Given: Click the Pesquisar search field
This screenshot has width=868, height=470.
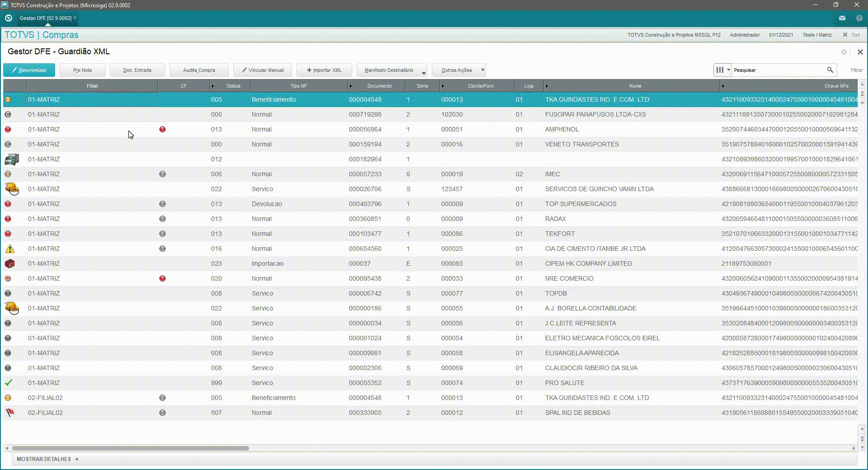Looking at the screenshot, I should tap(778, 70).
